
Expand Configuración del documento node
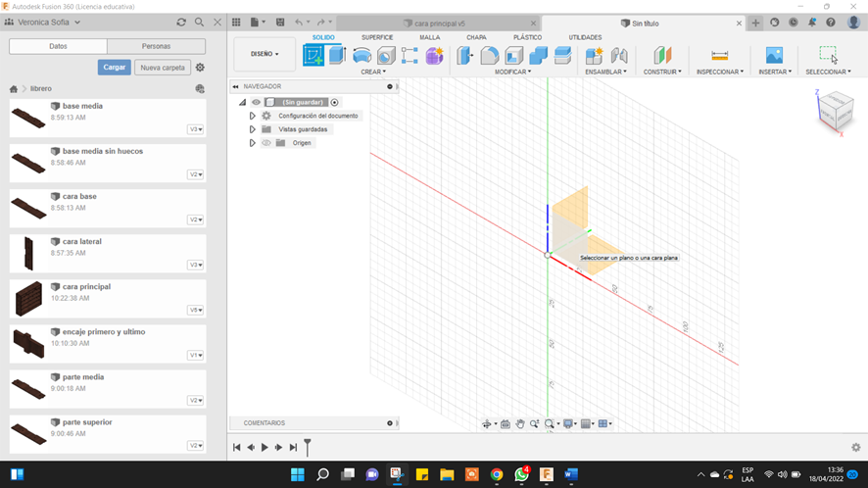pyautogui.click(x=252, y=116)
